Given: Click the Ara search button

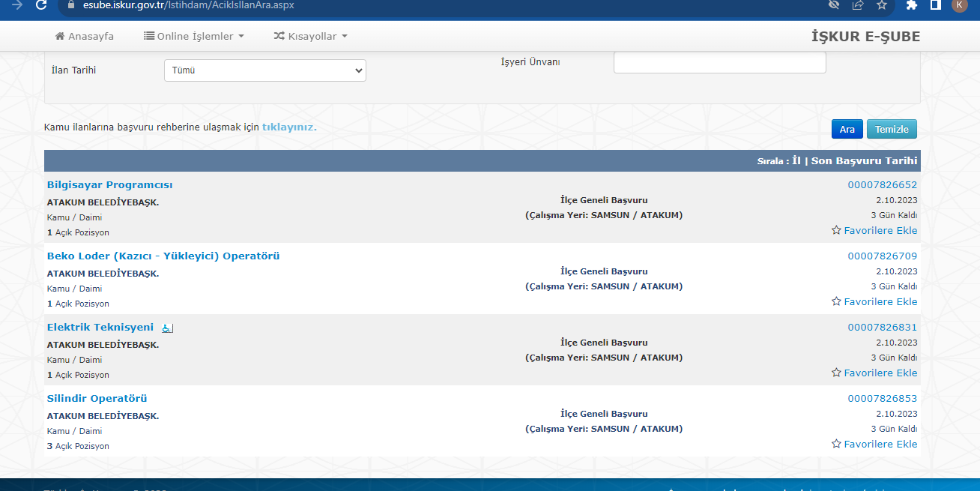Looking at the screenshot, I should [x=847, y=129].
